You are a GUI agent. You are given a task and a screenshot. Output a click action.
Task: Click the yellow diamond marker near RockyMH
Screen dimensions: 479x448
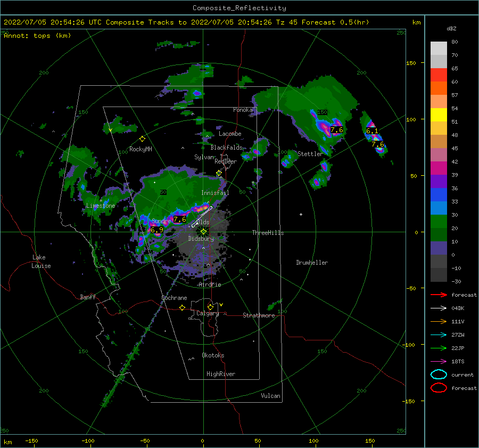(142, 139)
